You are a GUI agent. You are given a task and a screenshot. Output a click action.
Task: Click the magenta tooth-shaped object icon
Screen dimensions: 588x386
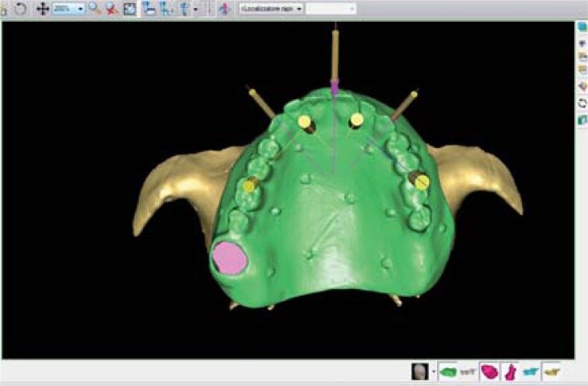click(510, 371)
